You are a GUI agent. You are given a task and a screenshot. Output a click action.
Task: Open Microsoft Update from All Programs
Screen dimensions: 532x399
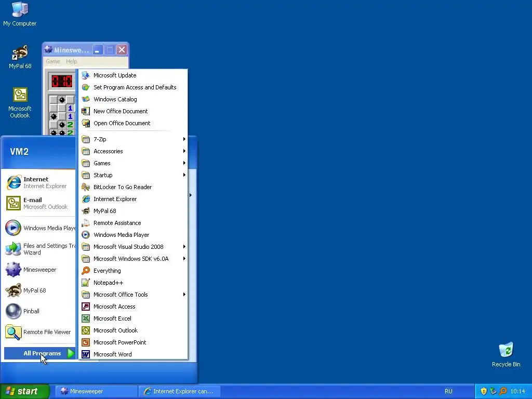point(133,75)
